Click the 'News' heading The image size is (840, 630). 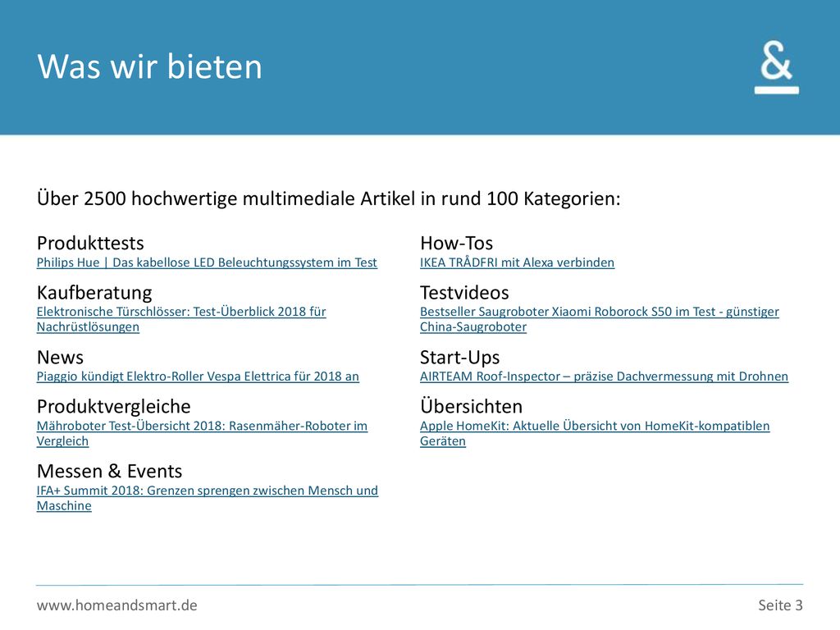(60, 358)
